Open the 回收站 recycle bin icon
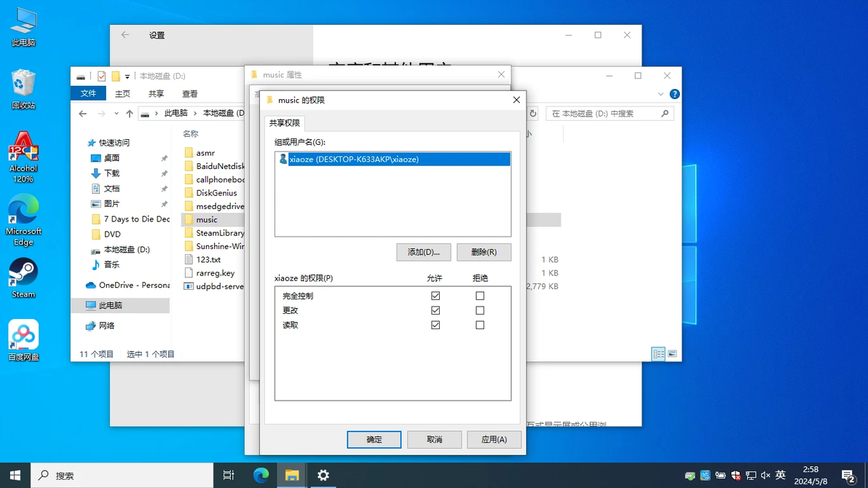 pyautogui.click(x=23, y=89)
